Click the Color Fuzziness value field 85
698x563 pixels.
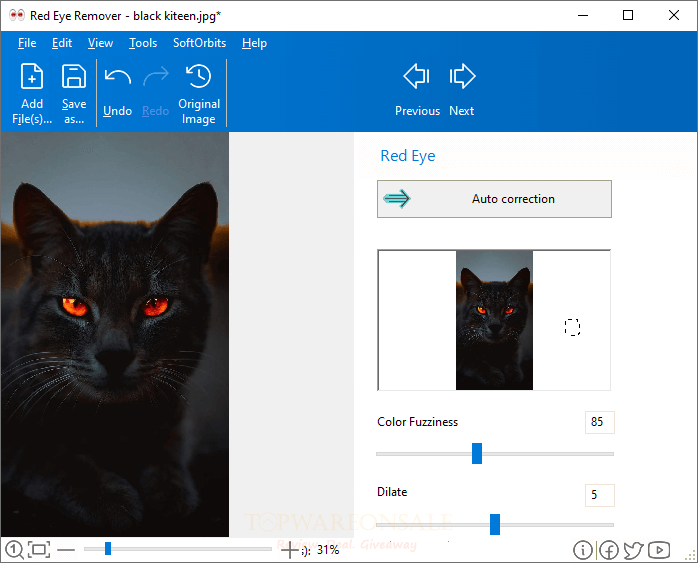point(600,422)
